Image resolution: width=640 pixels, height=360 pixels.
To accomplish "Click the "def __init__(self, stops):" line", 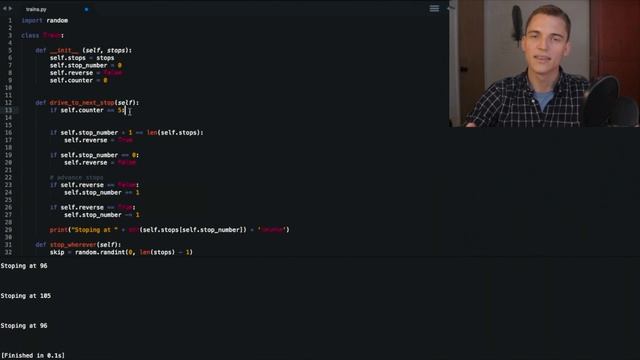I will point(84,51).
